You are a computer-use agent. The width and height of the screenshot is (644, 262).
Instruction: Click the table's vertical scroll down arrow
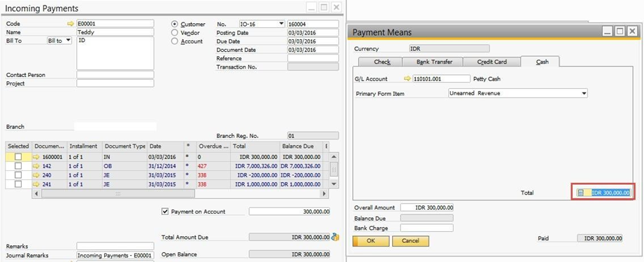[x=334, y=184]
